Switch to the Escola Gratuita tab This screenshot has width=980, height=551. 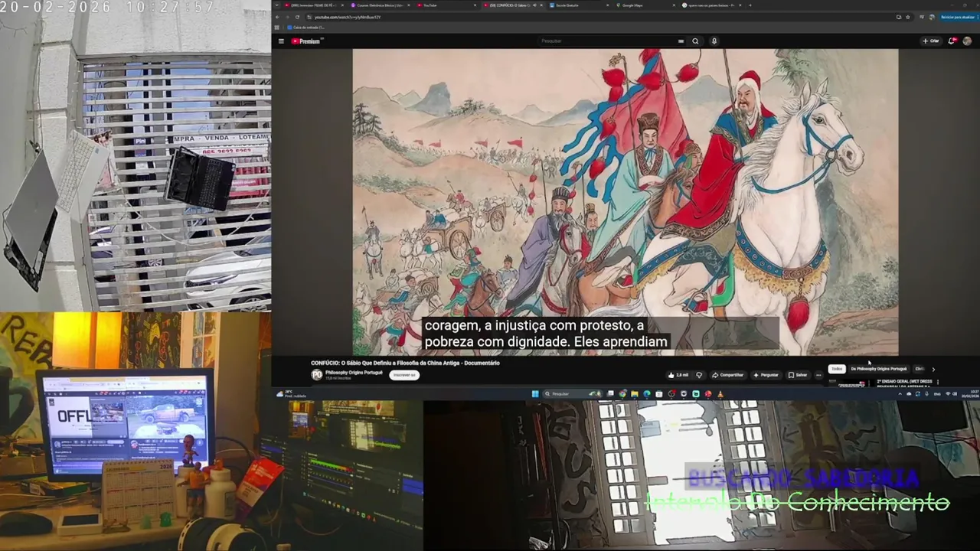click(578, 5)
